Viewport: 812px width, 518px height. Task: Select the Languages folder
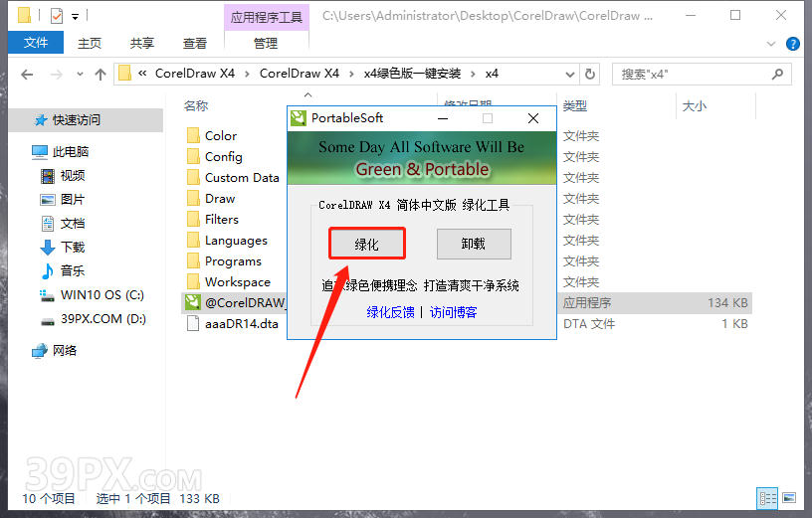236,241
